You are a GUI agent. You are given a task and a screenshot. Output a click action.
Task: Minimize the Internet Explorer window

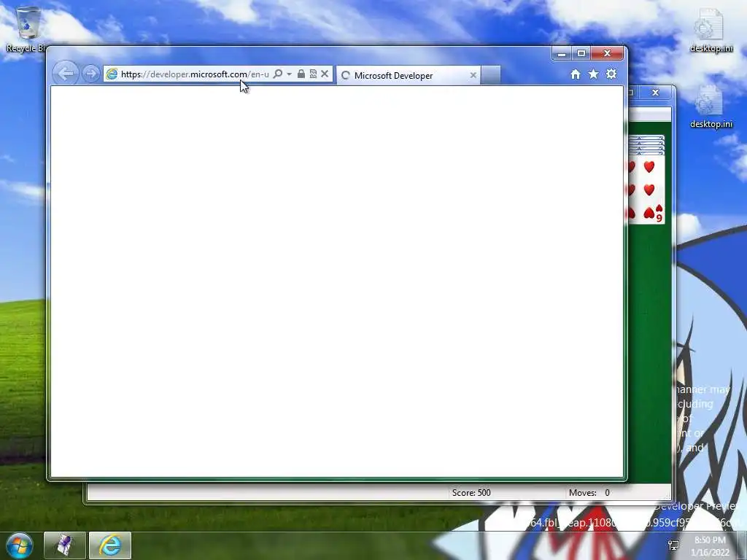tap(562, 53)
